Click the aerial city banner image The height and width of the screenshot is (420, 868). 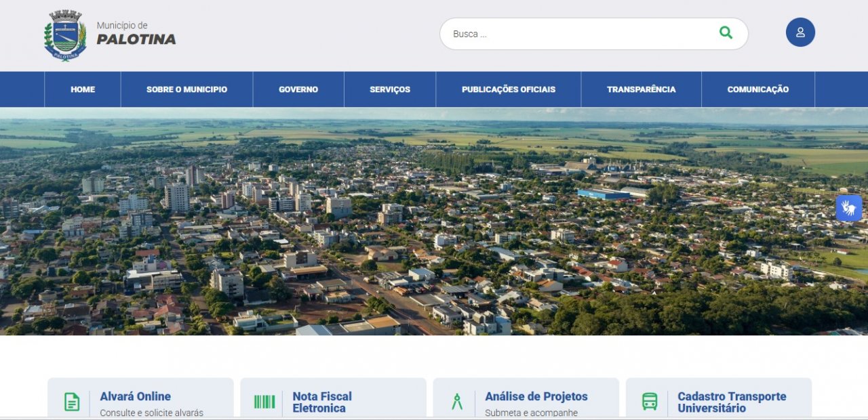click(x=434, y=224)
